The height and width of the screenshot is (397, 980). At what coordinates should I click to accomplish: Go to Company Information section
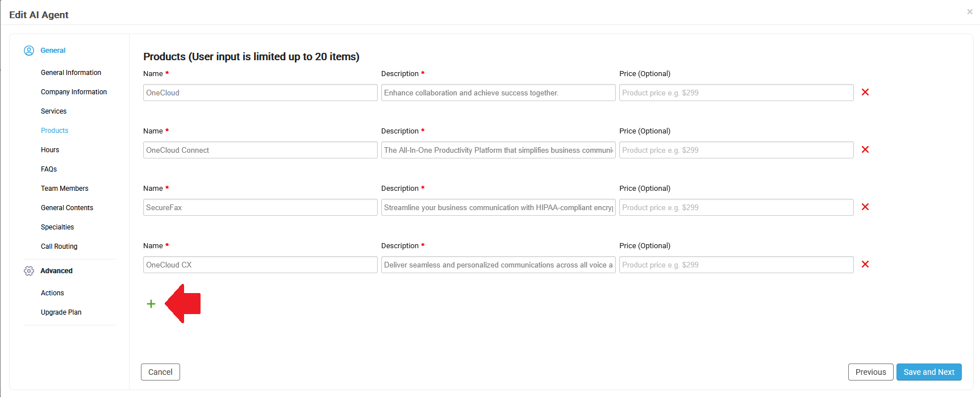tap(74, 92)
